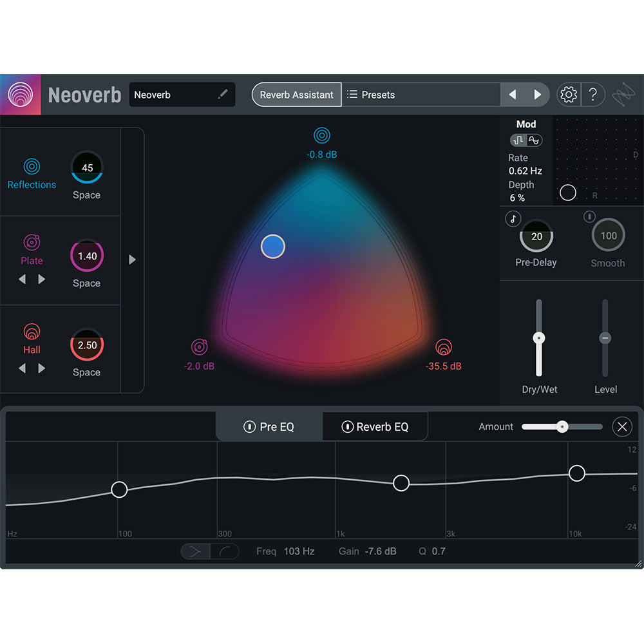Open the settings gear icon
This screenshot has height=644, width=644.
tap(568, 94)
